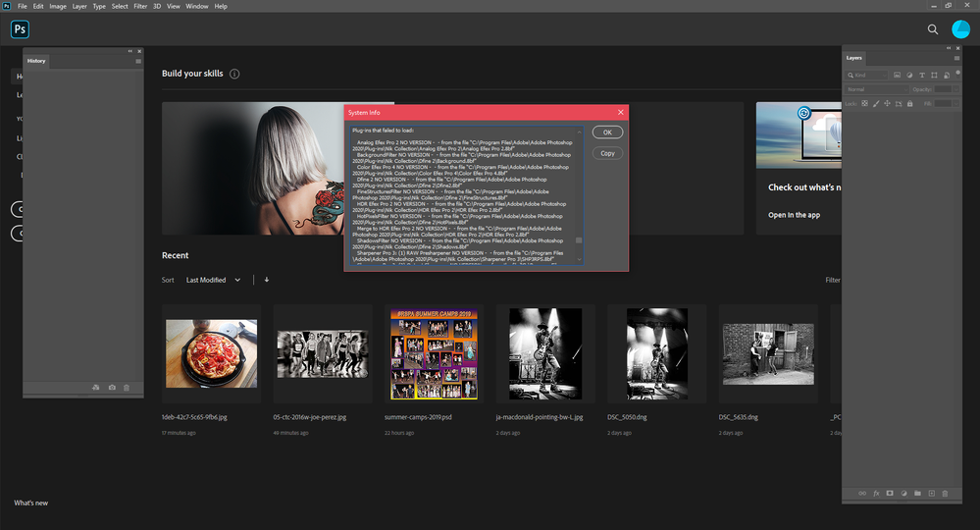The image size is (980, 530).
Task: Click Lock image pixels brush icon
Action: tap(876, 104)
